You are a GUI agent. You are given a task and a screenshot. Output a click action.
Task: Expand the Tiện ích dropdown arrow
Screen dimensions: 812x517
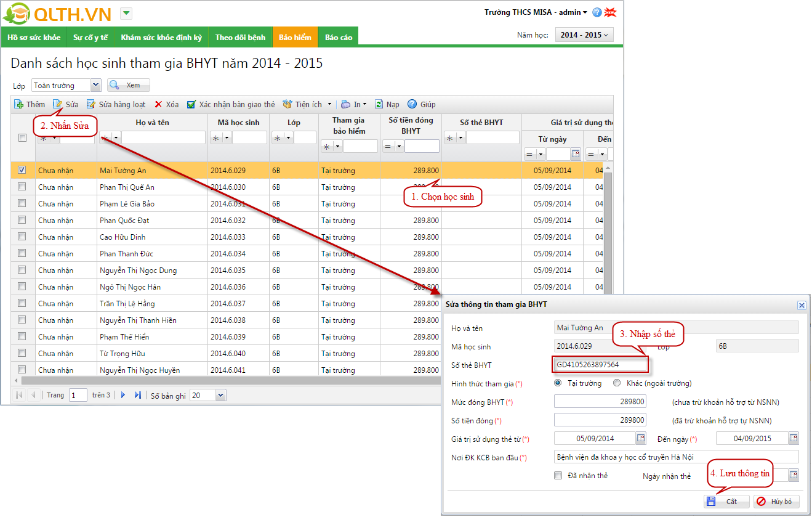(329, 104)
